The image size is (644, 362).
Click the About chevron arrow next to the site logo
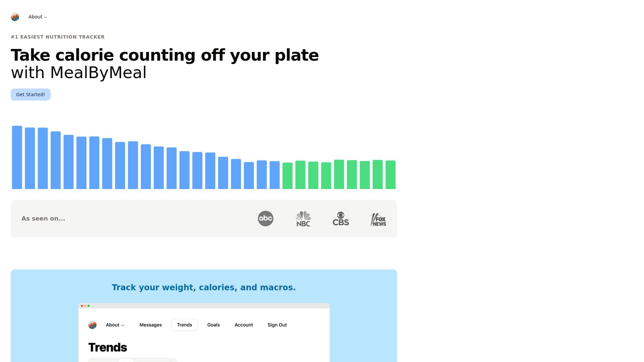46,17
